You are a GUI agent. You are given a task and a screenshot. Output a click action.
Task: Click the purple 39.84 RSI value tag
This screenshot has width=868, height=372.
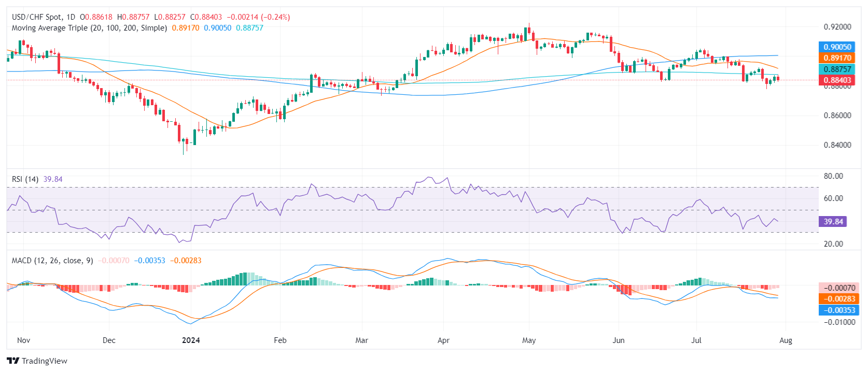[833, 222]
